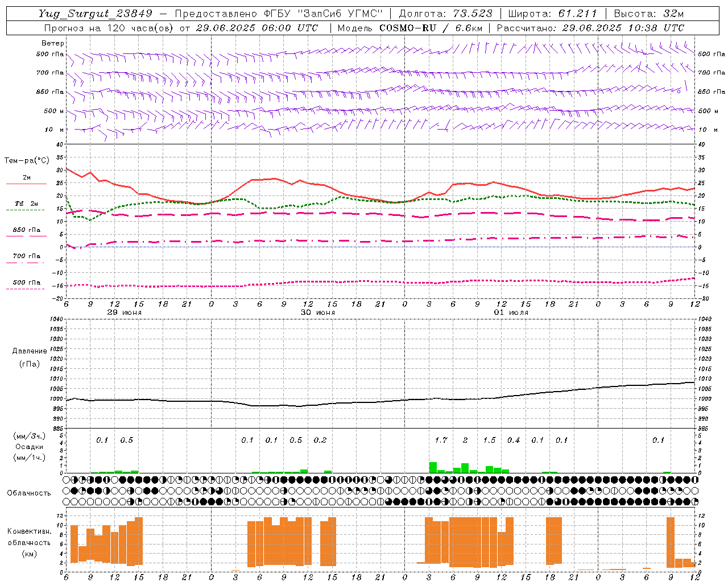This screenshot has width=728, height=582.
Task: Click the 29 июня date label
Action: click(125, 313)
